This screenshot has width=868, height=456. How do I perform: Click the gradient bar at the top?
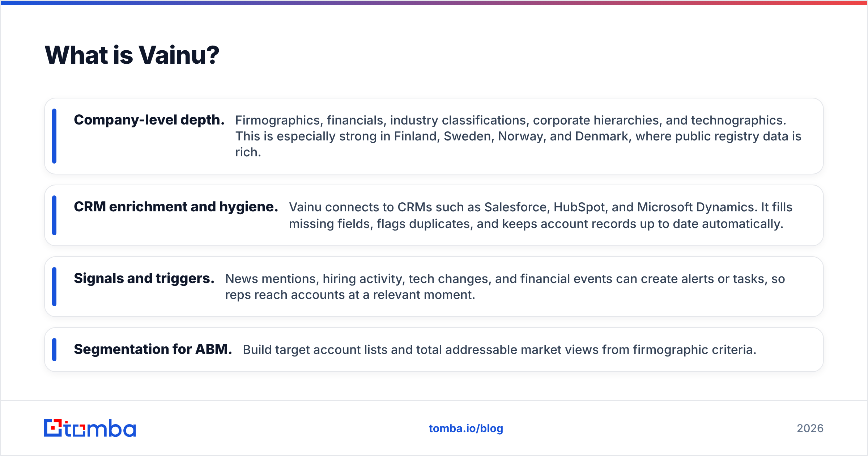(434, 3)
